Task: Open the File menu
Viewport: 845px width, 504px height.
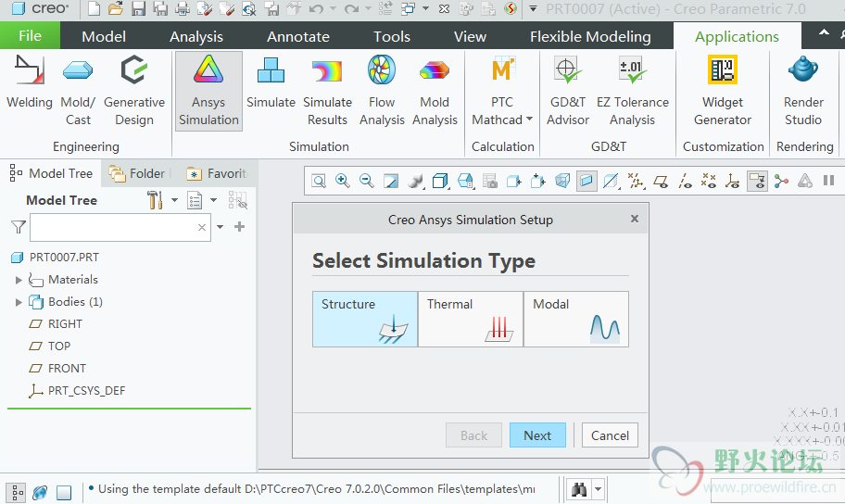Action: pos(31,35)
